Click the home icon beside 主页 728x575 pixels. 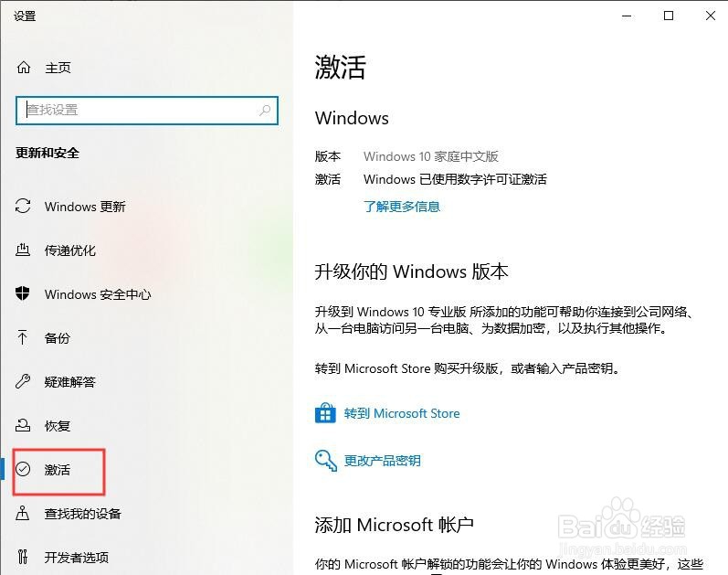click(x=24, y=68)
